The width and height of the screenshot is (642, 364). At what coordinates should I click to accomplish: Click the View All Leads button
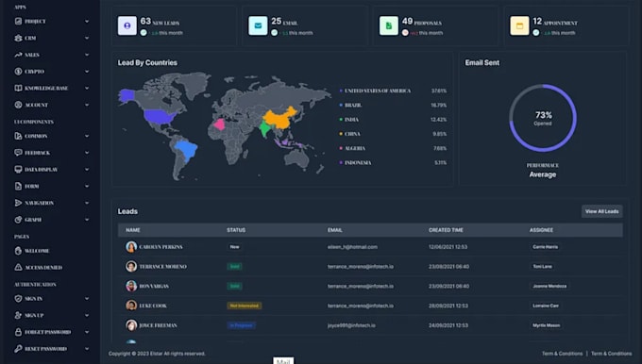pyautogui.click(x=602, y=211)
